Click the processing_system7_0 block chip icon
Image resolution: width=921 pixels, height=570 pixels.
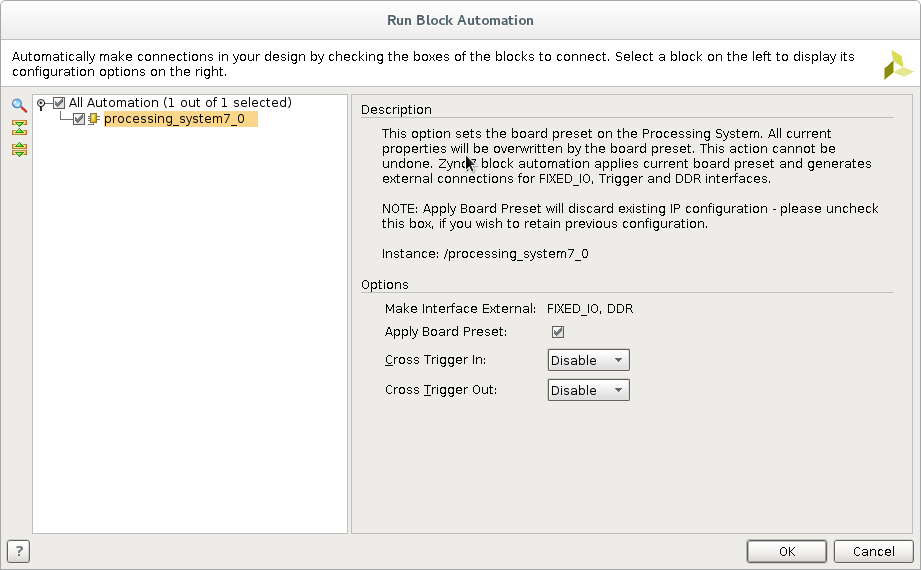tap(94, 119)
